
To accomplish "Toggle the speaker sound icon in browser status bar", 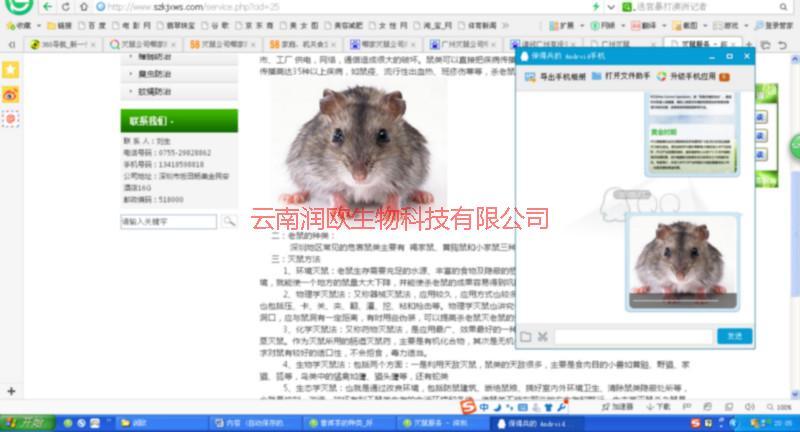I will 749,407.
